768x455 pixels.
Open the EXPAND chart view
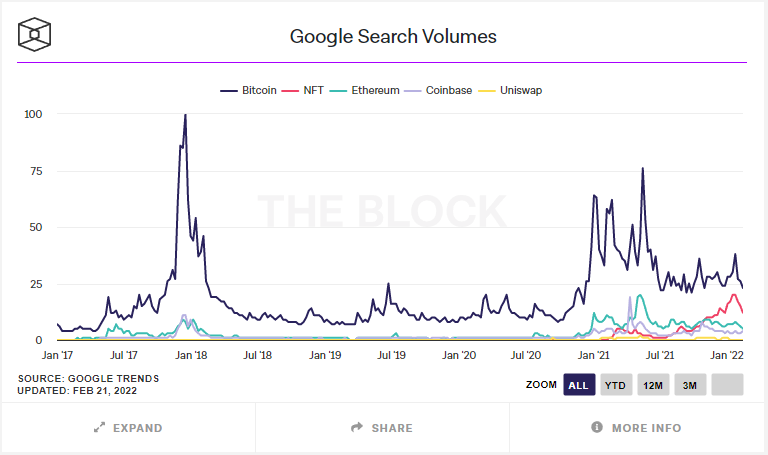(x=128, y=428)
